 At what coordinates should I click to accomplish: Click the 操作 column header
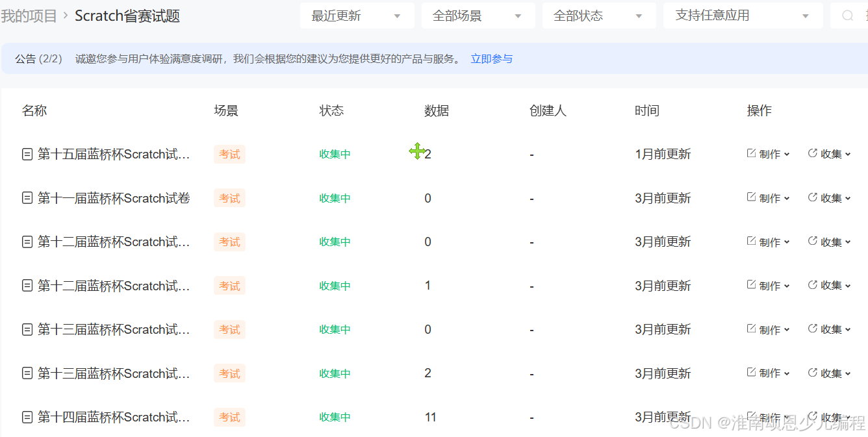pyautogui.click(x=759, y=111)
